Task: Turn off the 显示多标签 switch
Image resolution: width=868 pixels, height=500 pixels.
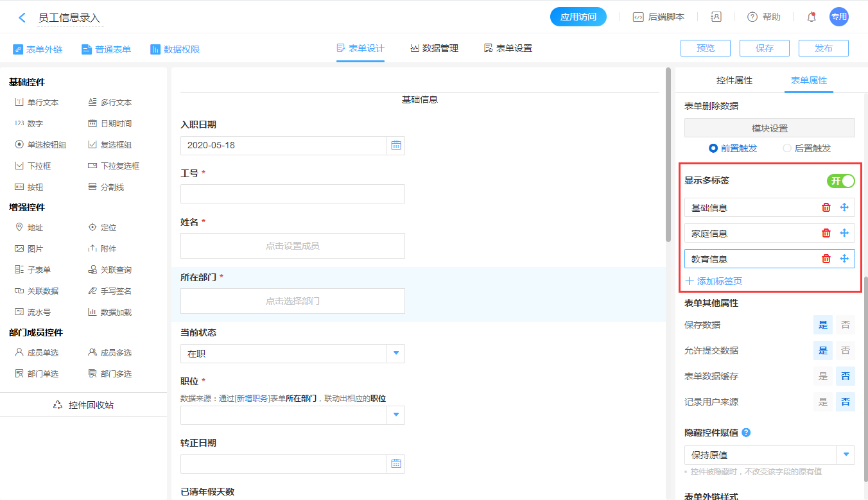Action: pyautogui.click(x=840, y=181)
